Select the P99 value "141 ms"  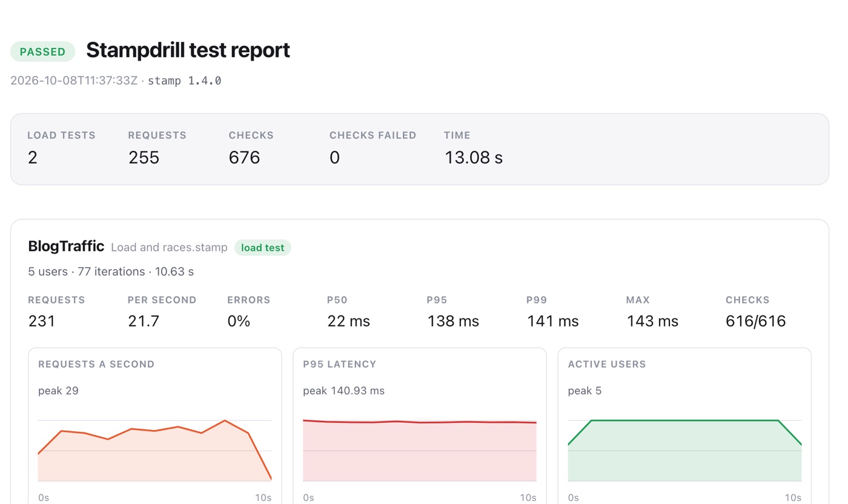552,321
